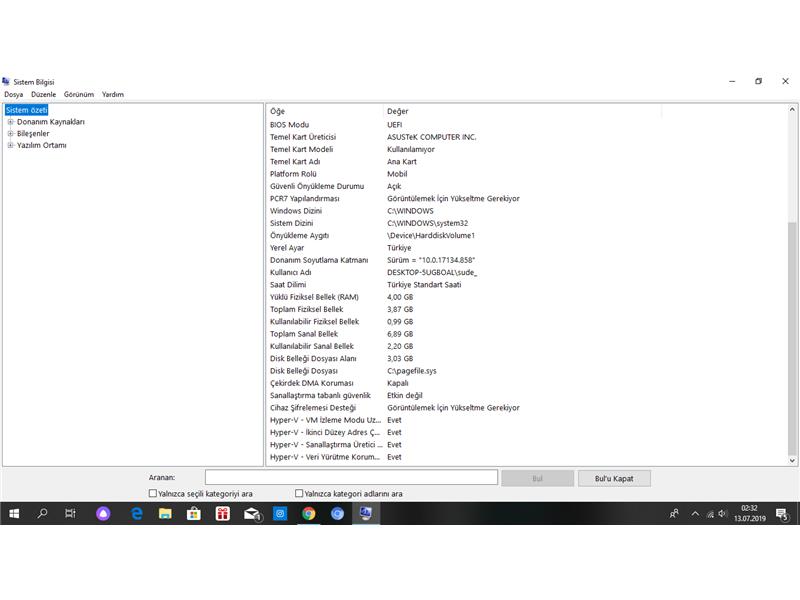Open the Windows Start menu
The height and width of the screenshot is (600, 800).
point(14,513)
